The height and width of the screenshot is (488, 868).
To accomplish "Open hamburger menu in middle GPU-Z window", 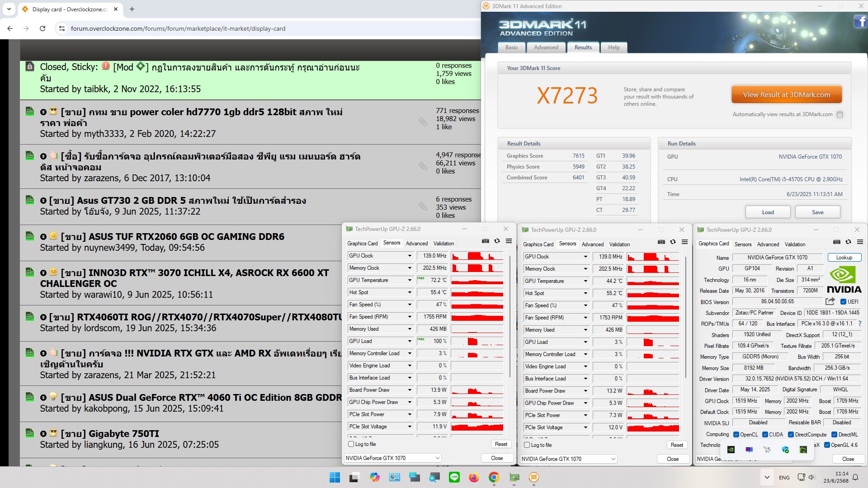I will (x=684, y=242).
